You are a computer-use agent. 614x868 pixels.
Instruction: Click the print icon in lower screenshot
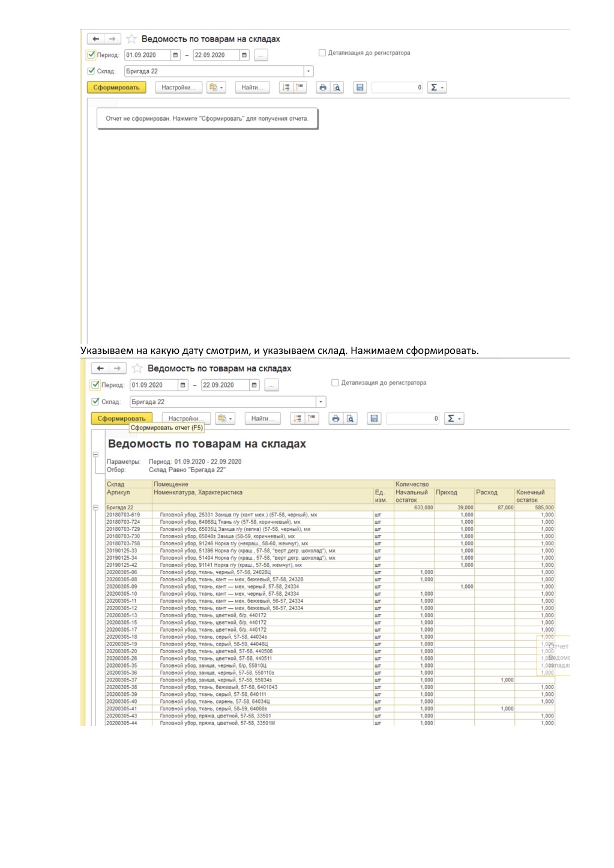pyautogui.click(x=336, y=419)
